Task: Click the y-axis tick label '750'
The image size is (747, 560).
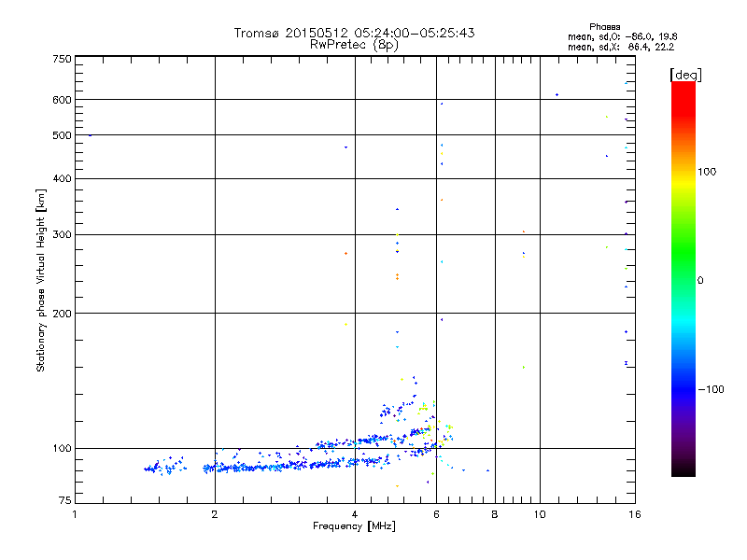Action: (62, 60)
